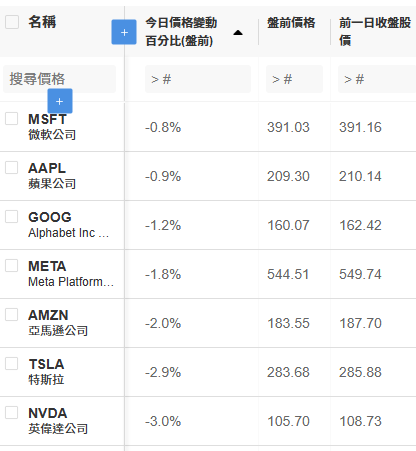Open the TSLA 特斯拉 stock link
Viewport: 416px width, 451px height.
46,372
